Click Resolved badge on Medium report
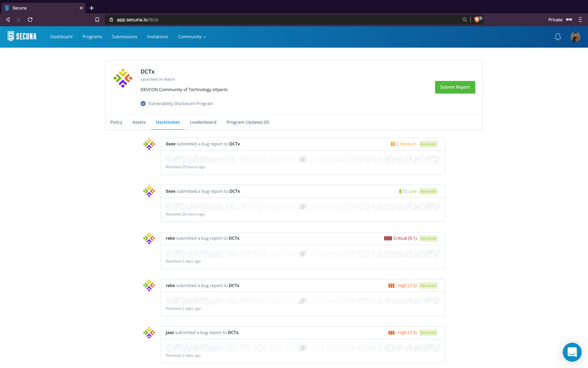Viewport: 588px width, 368px height. pyautogui.click(x=428, y=144)
